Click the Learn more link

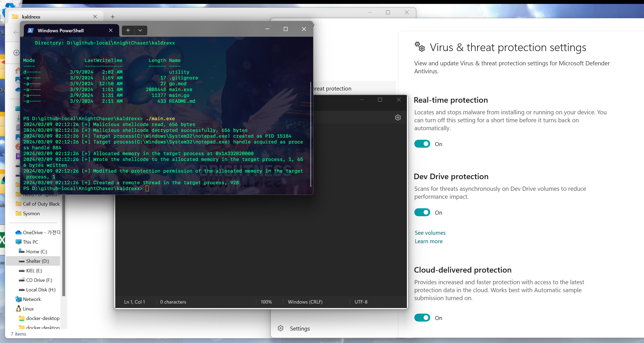428,241
